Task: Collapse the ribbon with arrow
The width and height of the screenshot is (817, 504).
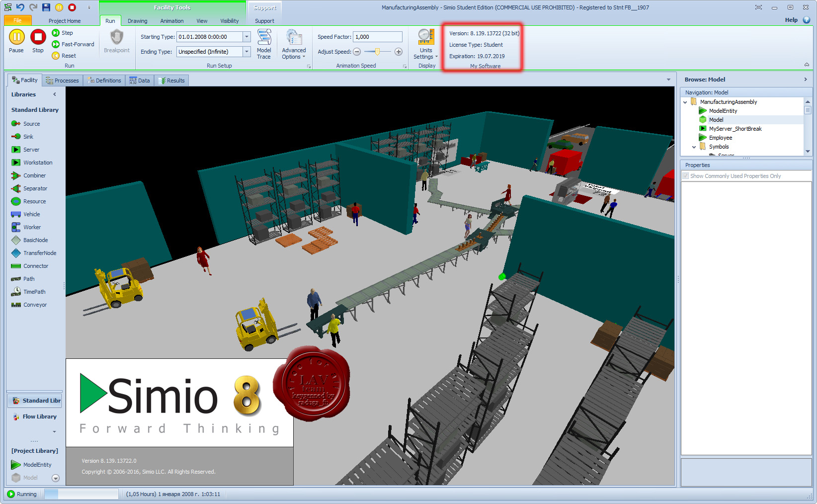Action: (x=806, y=65)
